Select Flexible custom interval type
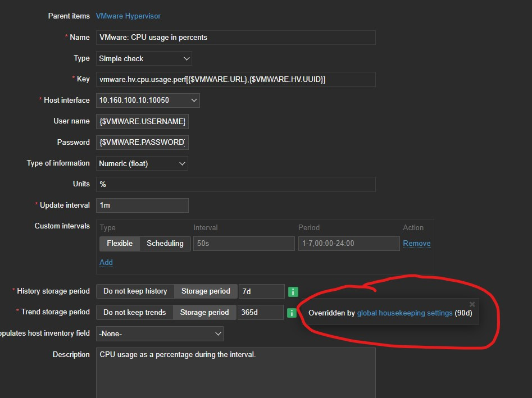 pos(120,244)
